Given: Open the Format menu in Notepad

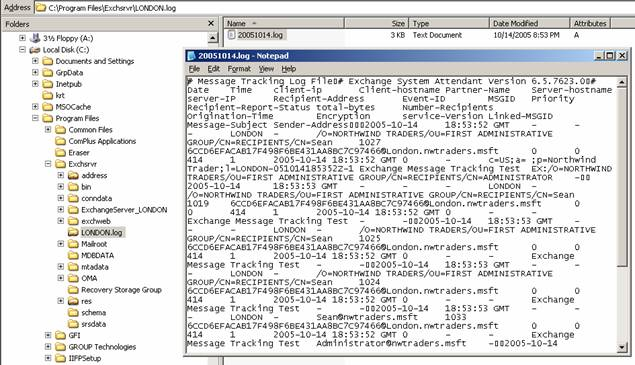Looking at the screenshot, I should click(x=239, y=69).
